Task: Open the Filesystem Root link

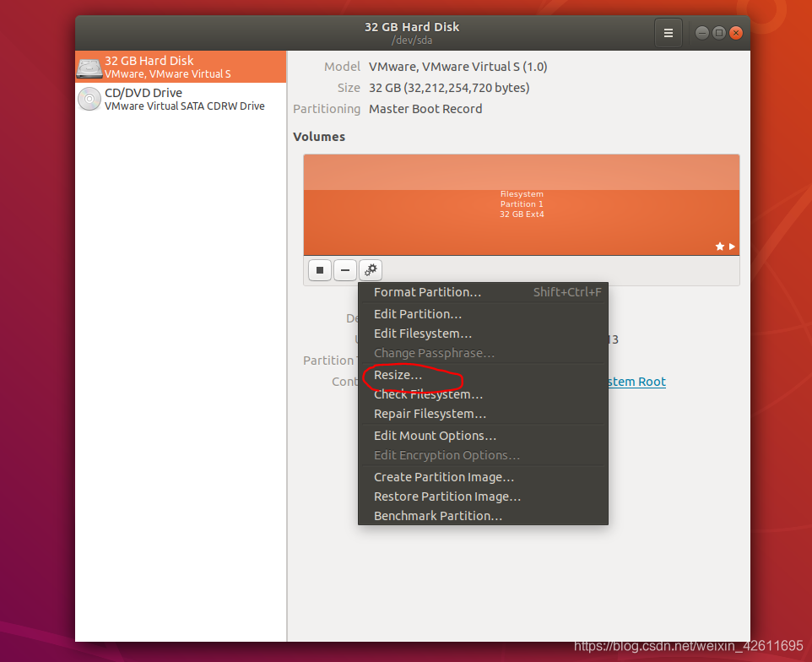Action: click(x=637, y=382)
